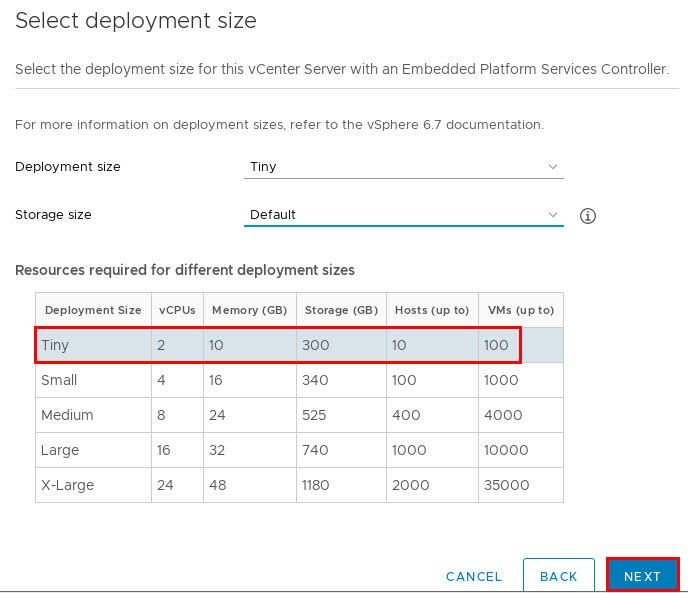Open the Default storage size combo box
This screenshot has height=593, width=688.
[x=404, y=215]
